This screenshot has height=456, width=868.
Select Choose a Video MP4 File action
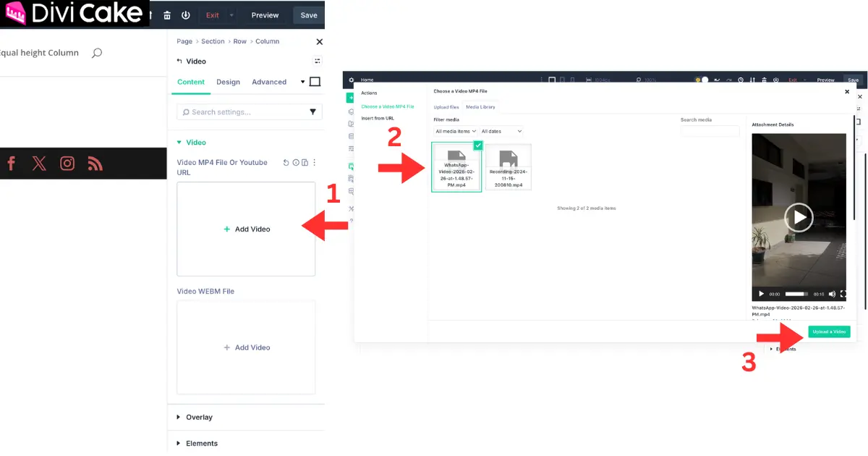click(388, 106)
